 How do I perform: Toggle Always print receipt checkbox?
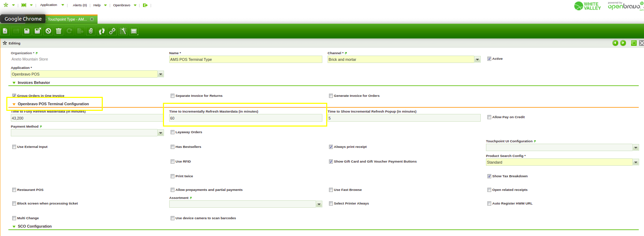(x=331, y=147)
